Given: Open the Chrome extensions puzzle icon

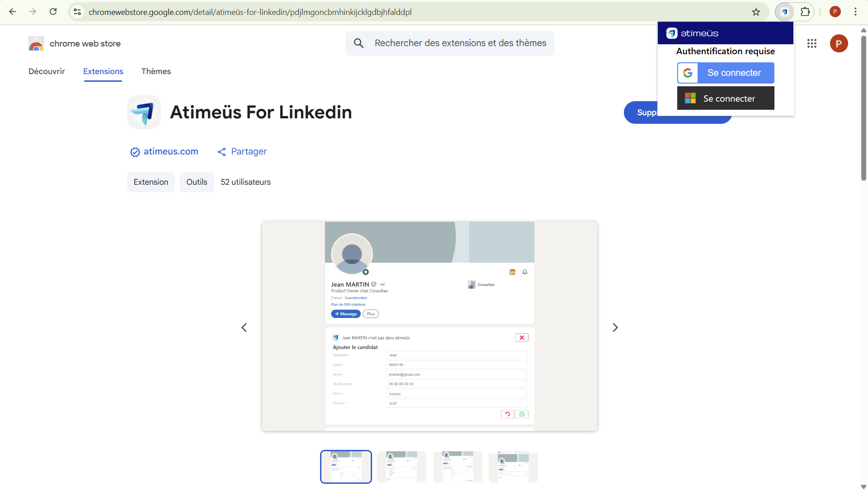Looking at the screenshot, I should coord(805,12).
